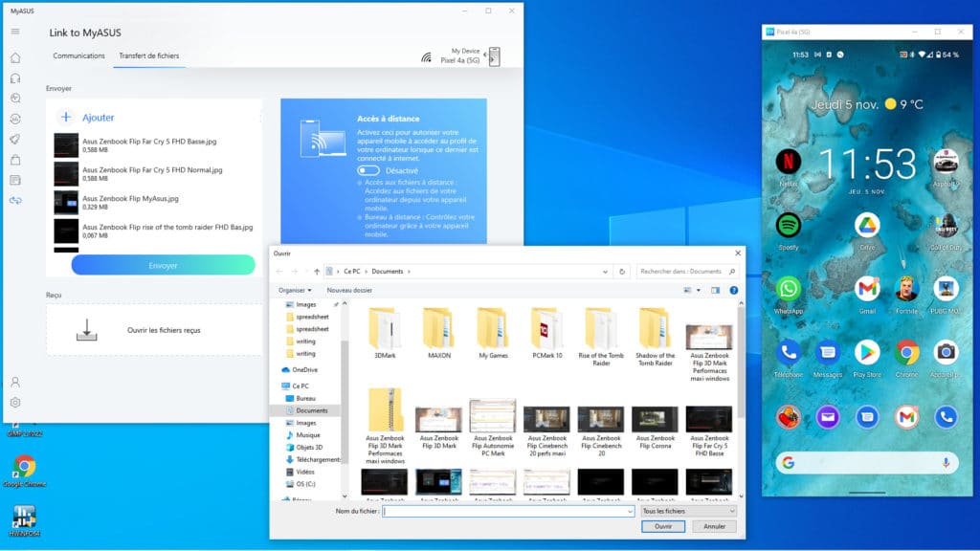The image size is (980, 551).
Task: Open the Tous les fichiers file type dropdown
Action: tap(688, 511)
